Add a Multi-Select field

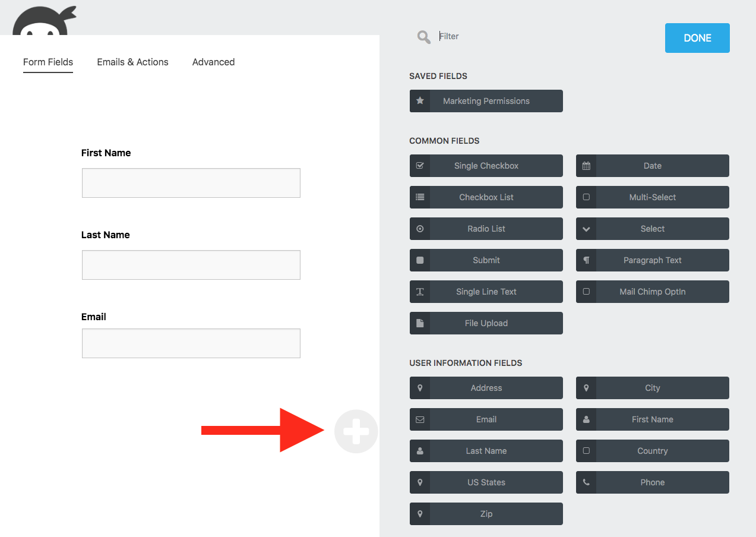pos(652,197)
